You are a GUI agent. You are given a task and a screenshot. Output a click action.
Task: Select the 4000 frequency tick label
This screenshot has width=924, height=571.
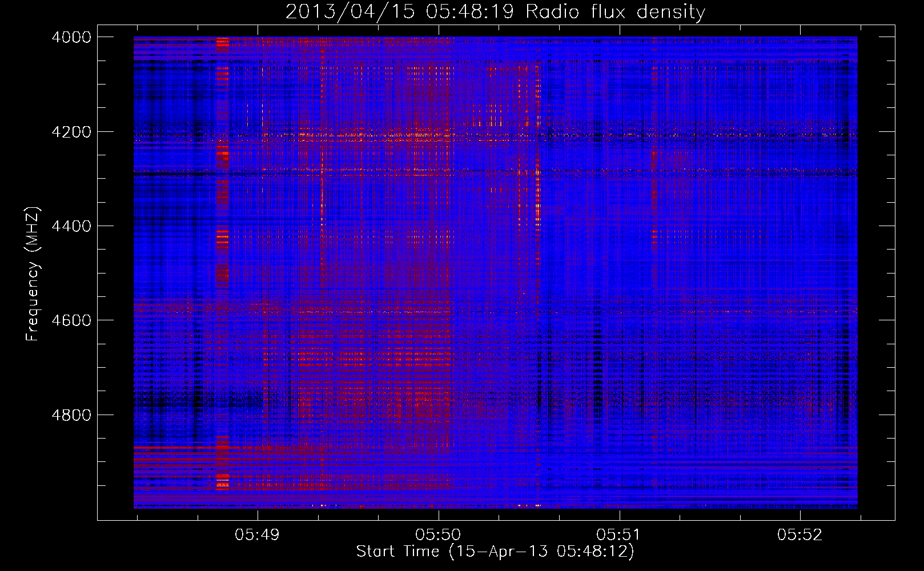pyautogui.click(x=71, y=37)
